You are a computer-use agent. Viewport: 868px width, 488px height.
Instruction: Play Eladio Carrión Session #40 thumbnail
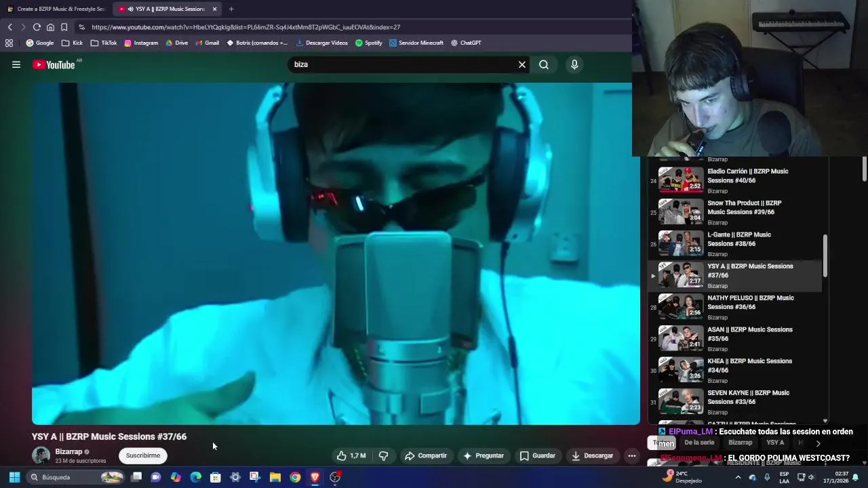coord(681,180)
